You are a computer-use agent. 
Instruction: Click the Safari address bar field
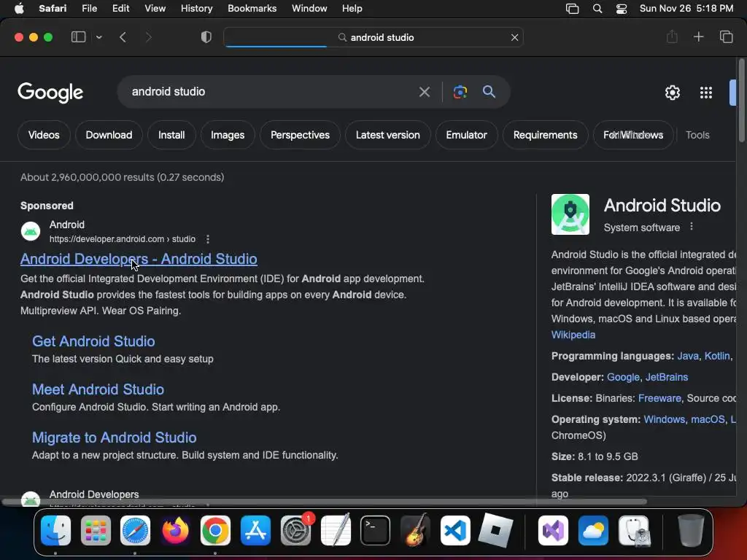(x=373, y=37)
